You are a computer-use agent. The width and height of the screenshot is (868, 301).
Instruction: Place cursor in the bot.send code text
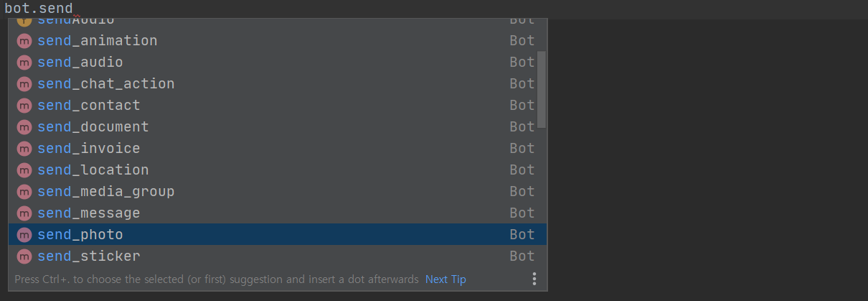[39, 9]
